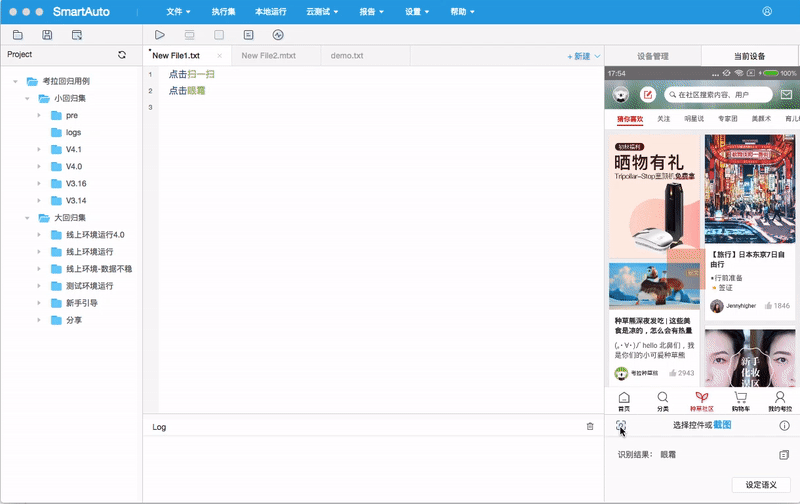Open the script list icon in toolbar
The image size is (800, 504).
248,35
